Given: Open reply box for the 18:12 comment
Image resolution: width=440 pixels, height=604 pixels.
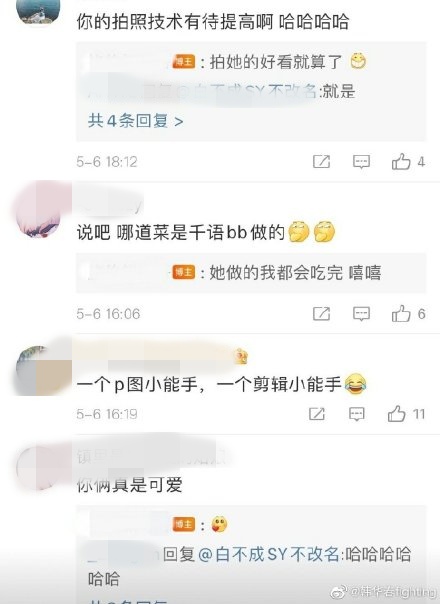Looking at the screenshot, I should [361, 162].
